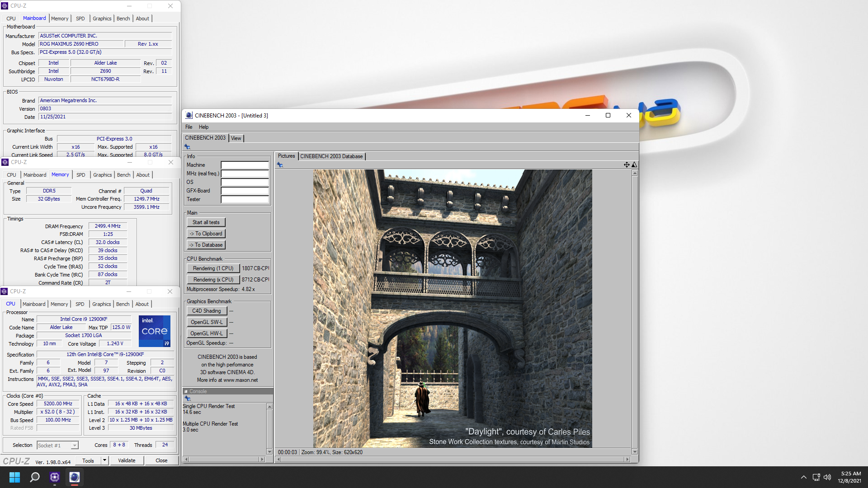Open the Bench tab in the top CPU-Z window
The image size is (868, 488).
[x=123, y=19]
